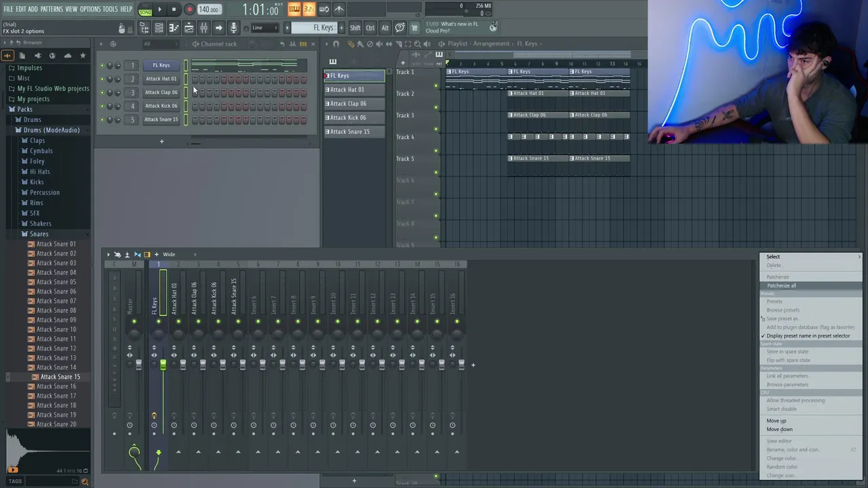Close the Channel rack window
This screenshot has height=488, width=868.
[x=313, y=44]
